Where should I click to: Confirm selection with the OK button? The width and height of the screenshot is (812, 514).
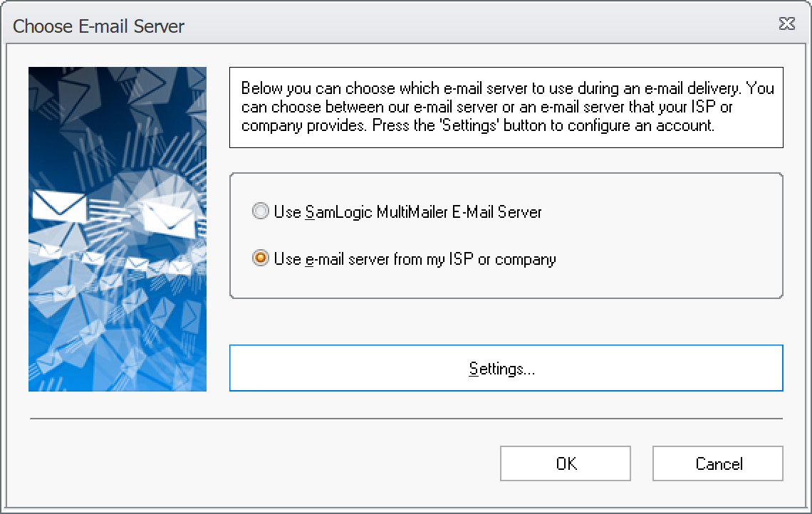pyautogui.click(x=566, y=463)
